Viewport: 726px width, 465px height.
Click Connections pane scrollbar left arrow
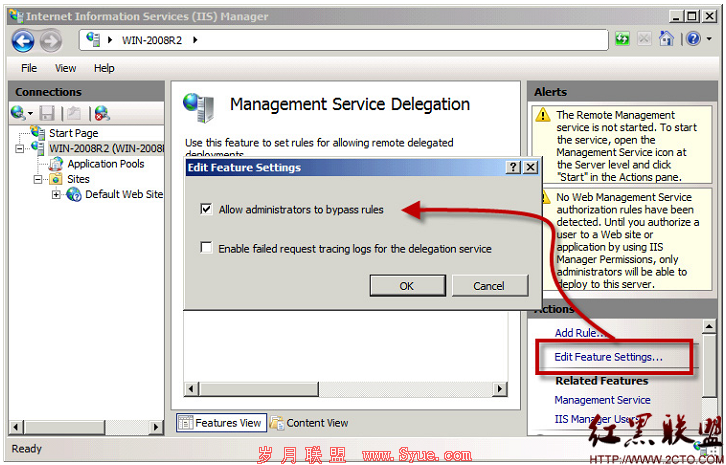pos(16,427)
